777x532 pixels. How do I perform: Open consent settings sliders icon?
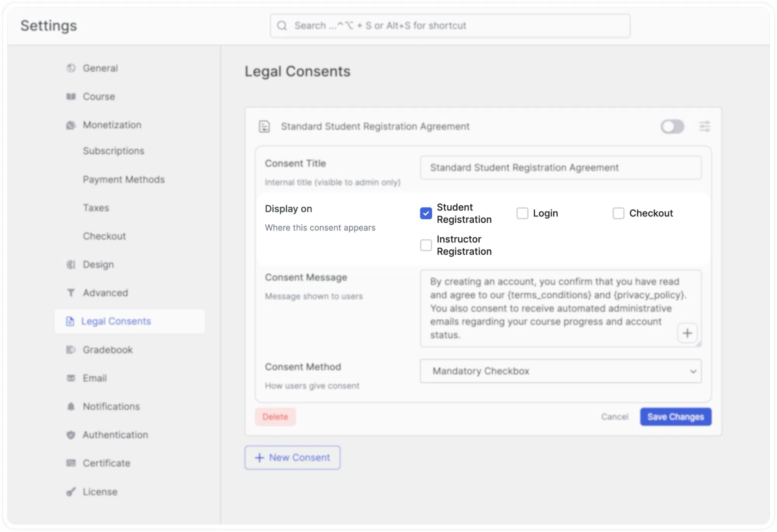(x=705, y=126)
